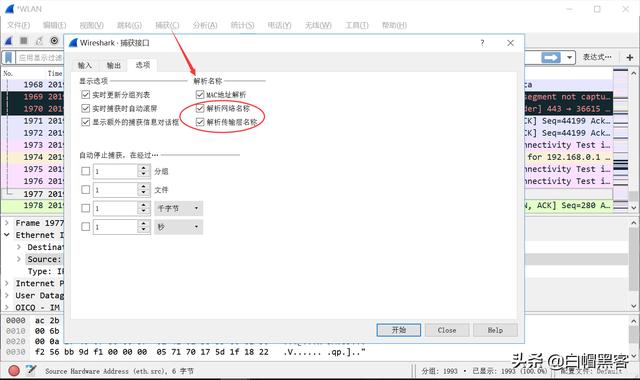Viewport: 640px width, 380px height.
Task: Click the Type field row in details tree
Action: 45,271
